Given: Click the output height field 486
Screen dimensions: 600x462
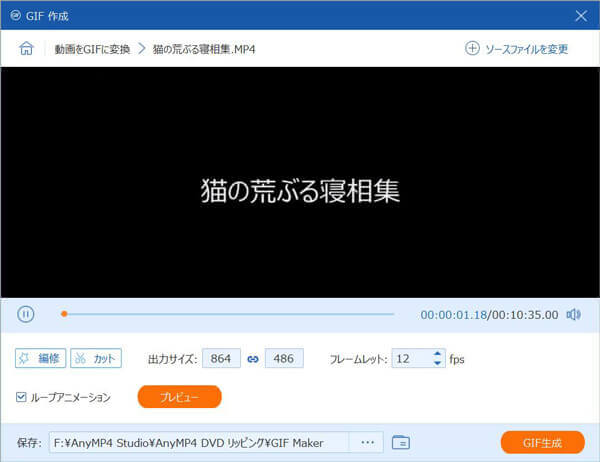Looking at the screenshot, I should [x=284, y=358].
